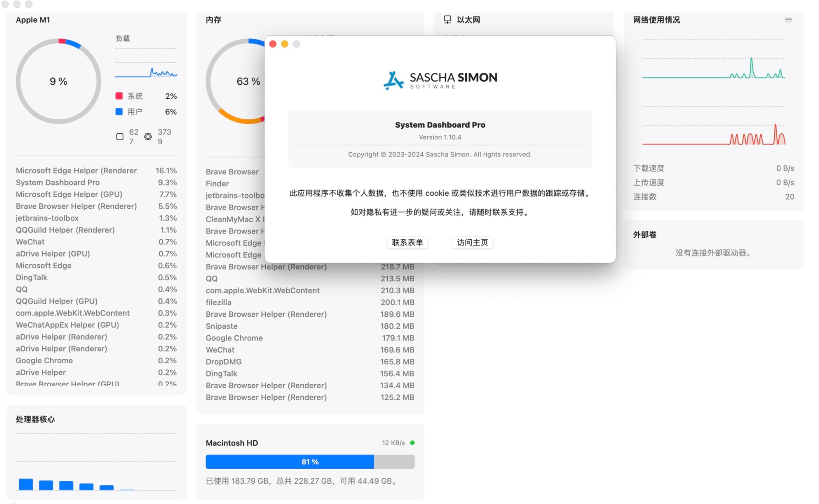
Task: Click the memory 63 % usage ring
Action: [248, 81]
